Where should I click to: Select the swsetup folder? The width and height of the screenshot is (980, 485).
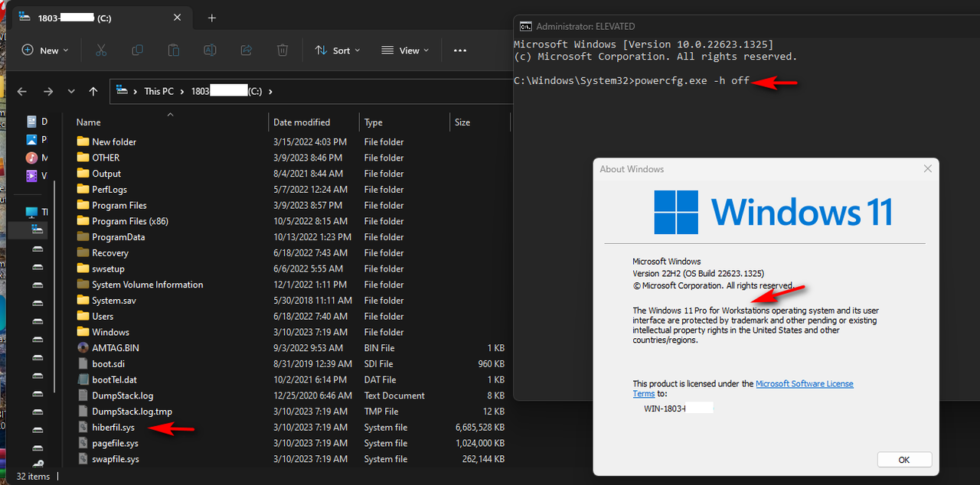point(108,269)
